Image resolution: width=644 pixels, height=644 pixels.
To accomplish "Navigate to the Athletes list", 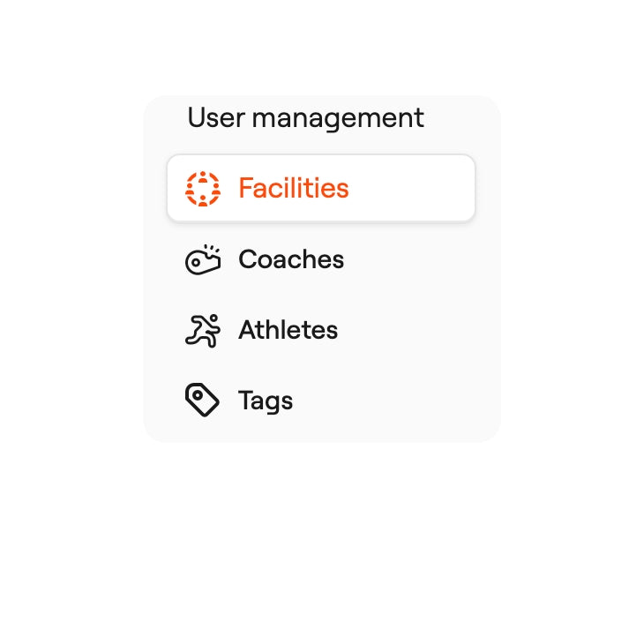I will 288,330.
